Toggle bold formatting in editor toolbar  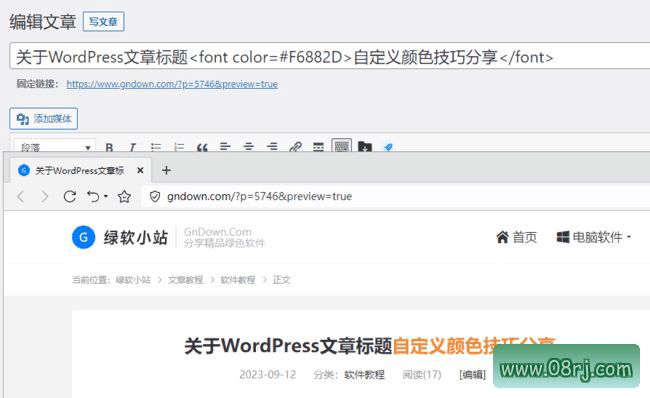pos(109,147)
